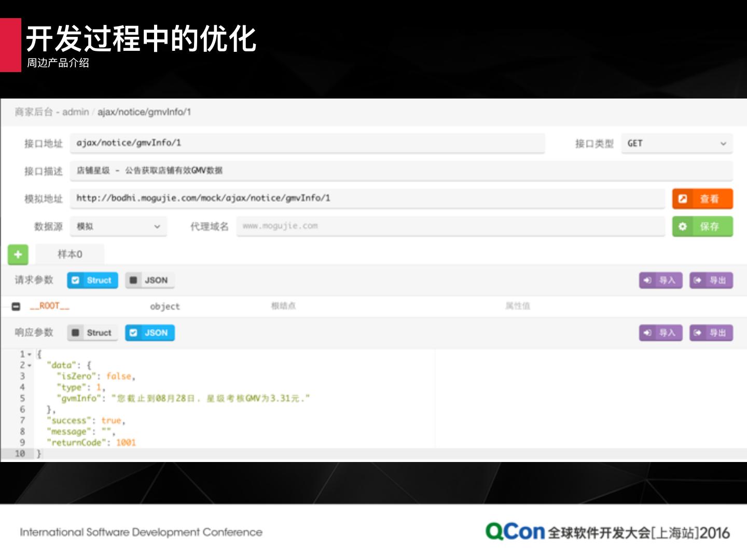Screen dimensions: 747x560
Task: Open the 数据源 data source dropdown
Action: pos(118,227)
